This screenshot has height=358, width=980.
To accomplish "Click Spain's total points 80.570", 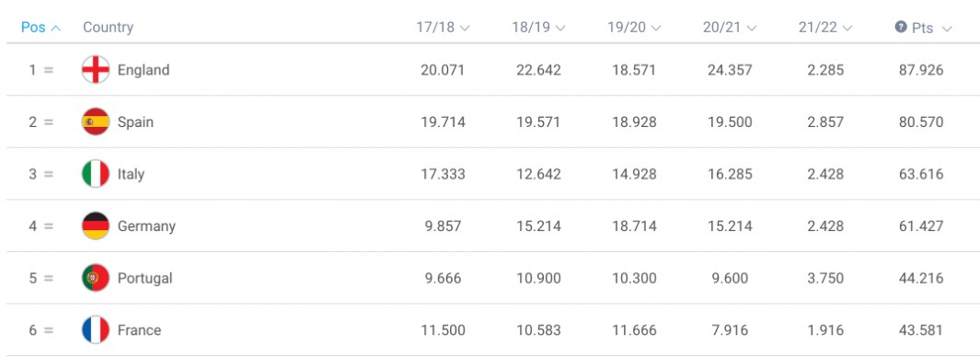I will (920, 121).
